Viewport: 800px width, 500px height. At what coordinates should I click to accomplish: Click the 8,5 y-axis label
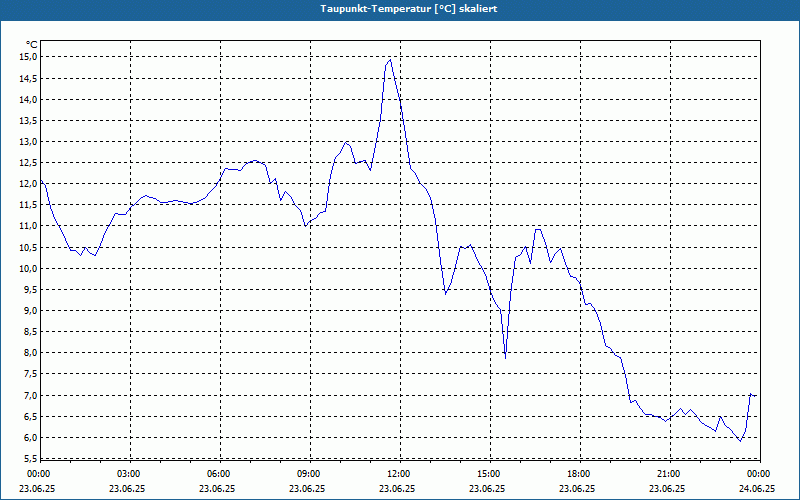30,332
